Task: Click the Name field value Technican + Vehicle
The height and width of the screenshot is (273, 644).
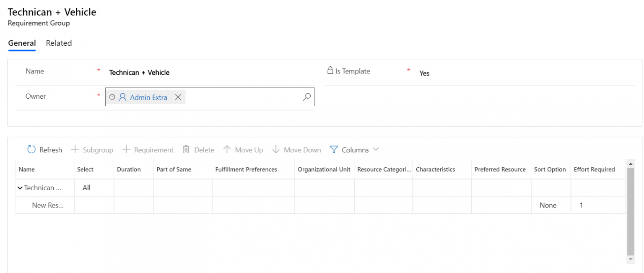Action: coord(139,72)
